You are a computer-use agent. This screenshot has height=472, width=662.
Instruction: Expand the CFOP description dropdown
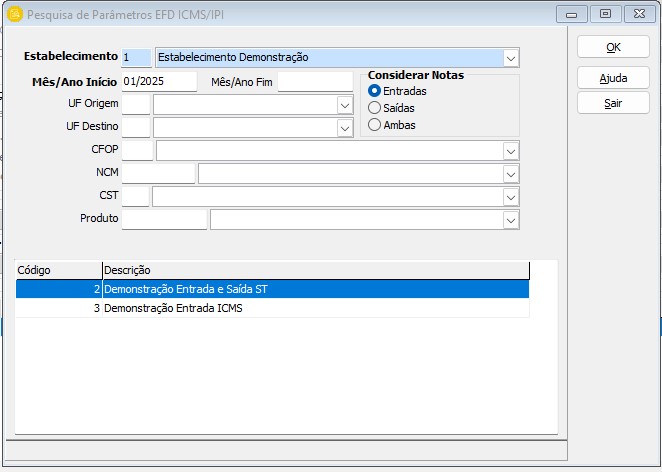click(x=510, y=150)
